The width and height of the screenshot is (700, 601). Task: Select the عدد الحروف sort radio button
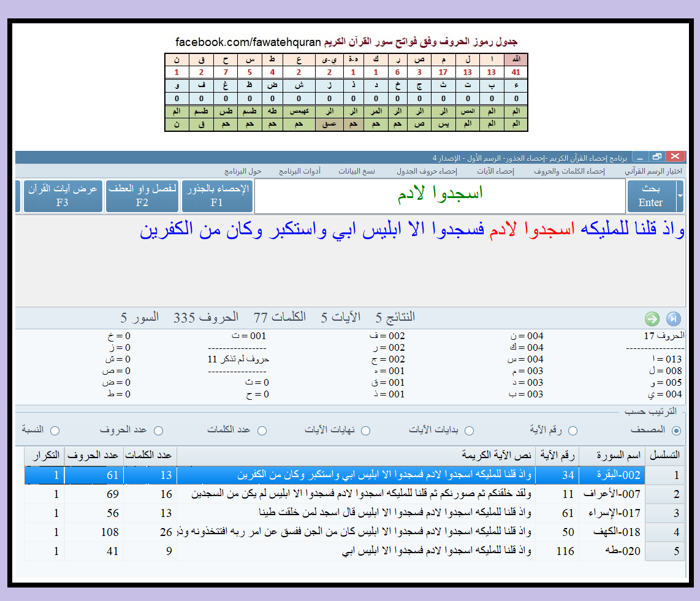[159, 431]
